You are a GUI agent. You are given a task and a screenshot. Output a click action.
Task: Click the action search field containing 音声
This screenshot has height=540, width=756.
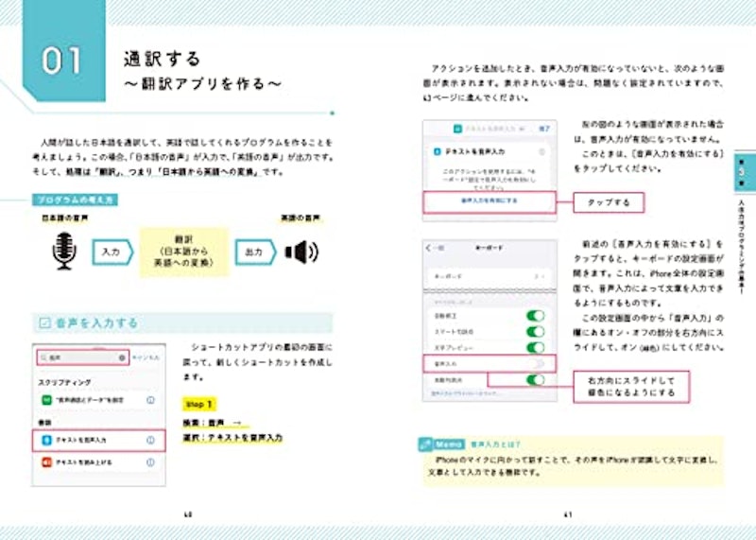pyautogui.click(x=82, y=357)
